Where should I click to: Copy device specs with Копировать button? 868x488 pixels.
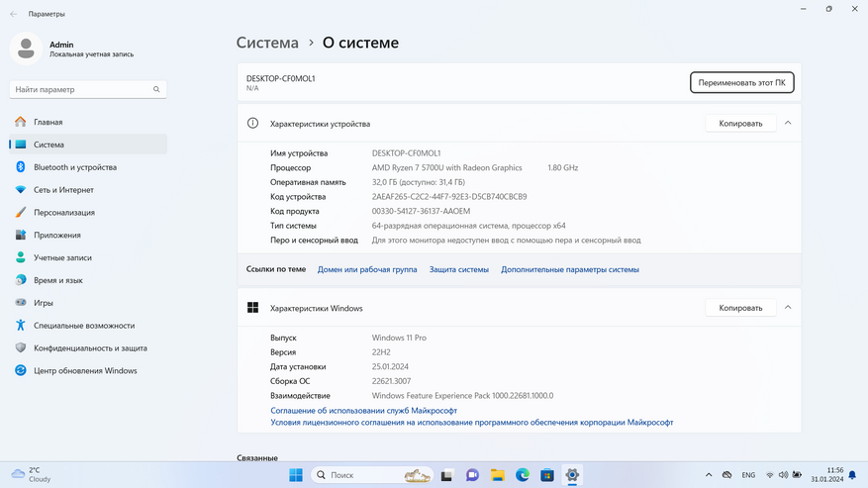tap(740, 124)
